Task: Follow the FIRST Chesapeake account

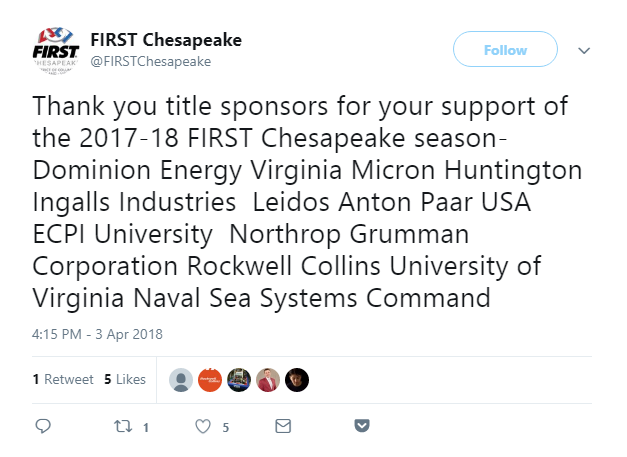Action: [505, 49]
